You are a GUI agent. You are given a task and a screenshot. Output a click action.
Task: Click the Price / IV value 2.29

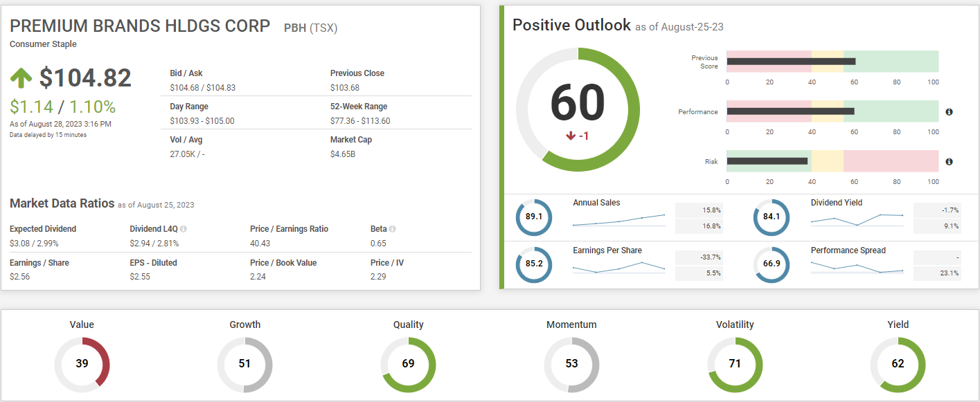coord(378,277)
